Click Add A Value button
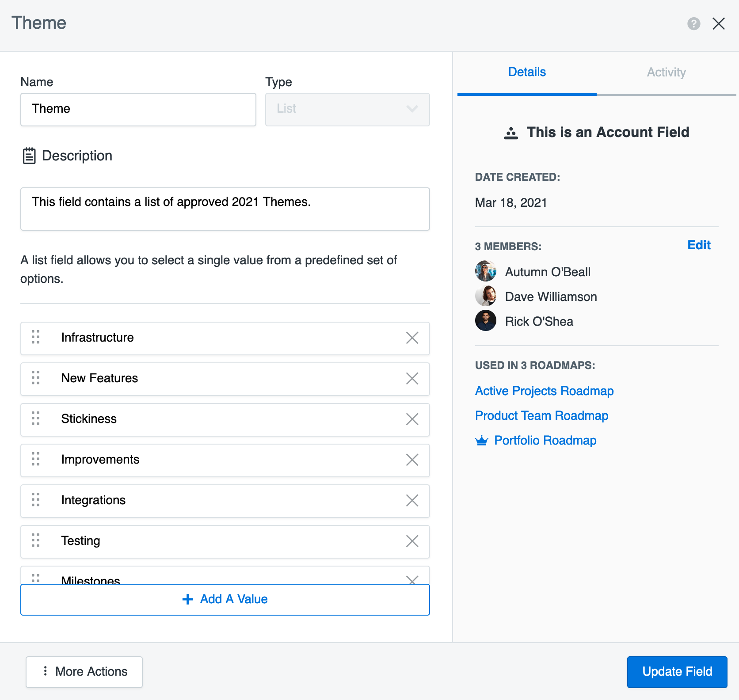The width and height of the screenshot is (739, 700). tap(225, 599)
